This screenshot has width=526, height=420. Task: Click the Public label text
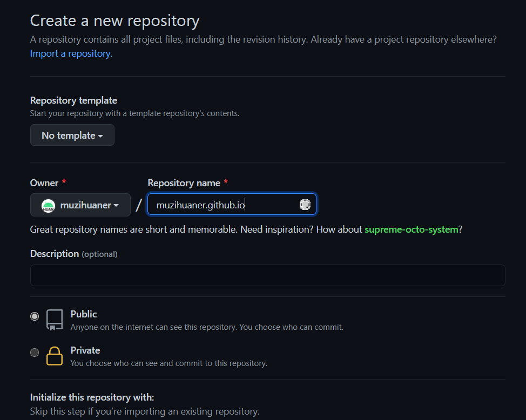[x=84, y=314]
